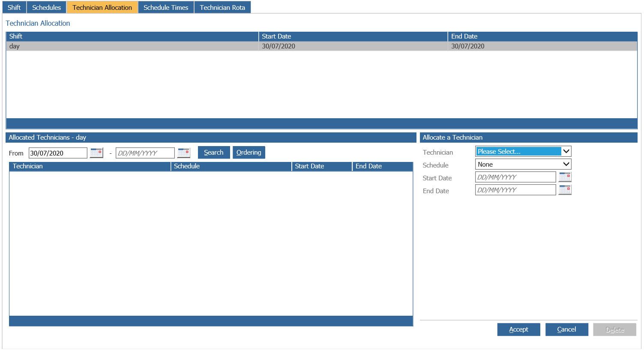Click Start Date header in allocated technicians
The width and height of the screenshot is (644, 350).
[x=322, y=166]
